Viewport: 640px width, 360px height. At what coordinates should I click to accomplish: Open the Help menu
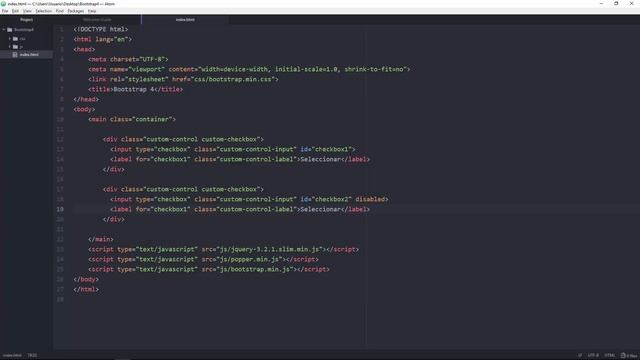coord(92,11)
